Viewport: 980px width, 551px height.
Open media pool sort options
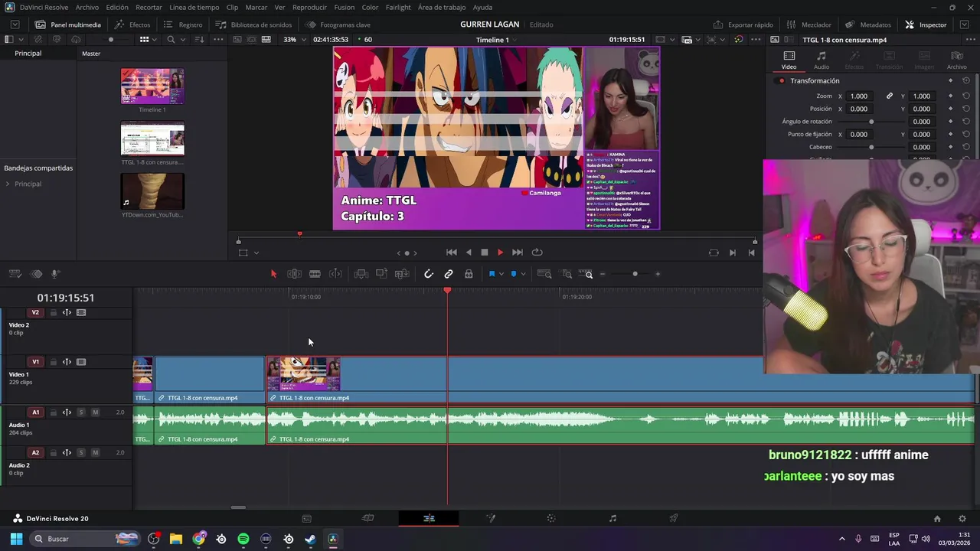[199, 40]
